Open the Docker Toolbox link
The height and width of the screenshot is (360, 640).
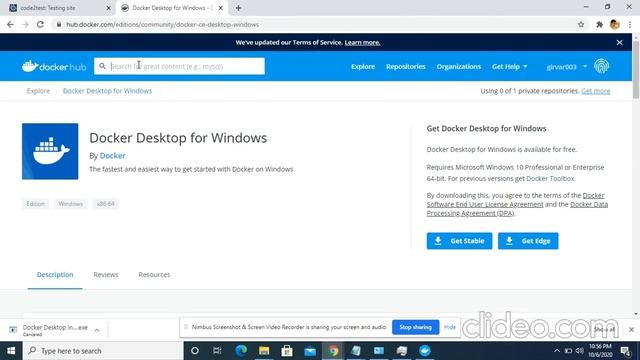[550, 178]
